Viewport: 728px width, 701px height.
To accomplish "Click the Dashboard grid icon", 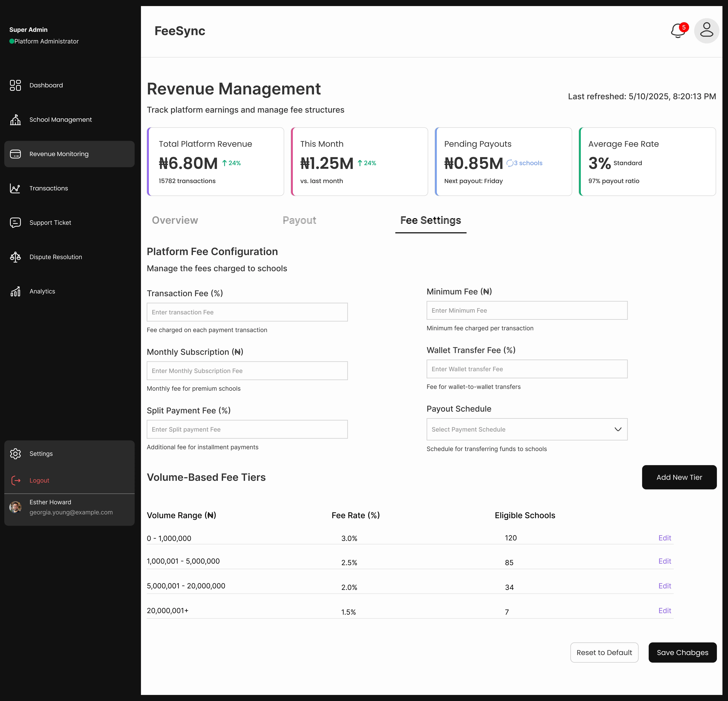I will (15, 85).
